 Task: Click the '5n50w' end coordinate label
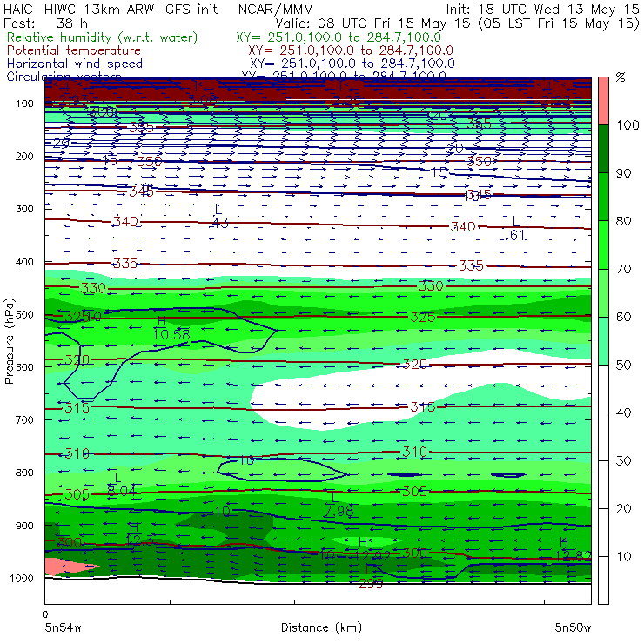pyautogui.click(x=573, y=627)
